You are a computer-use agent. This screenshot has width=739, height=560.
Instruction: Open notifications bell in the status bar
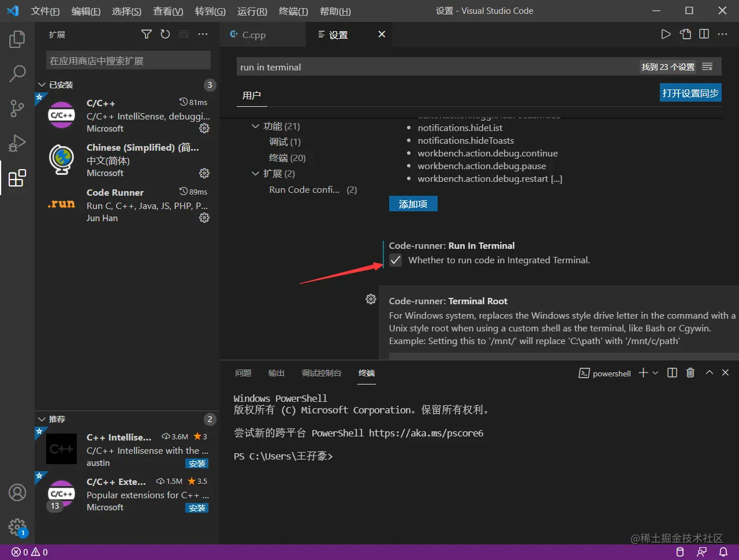[723, 552]
